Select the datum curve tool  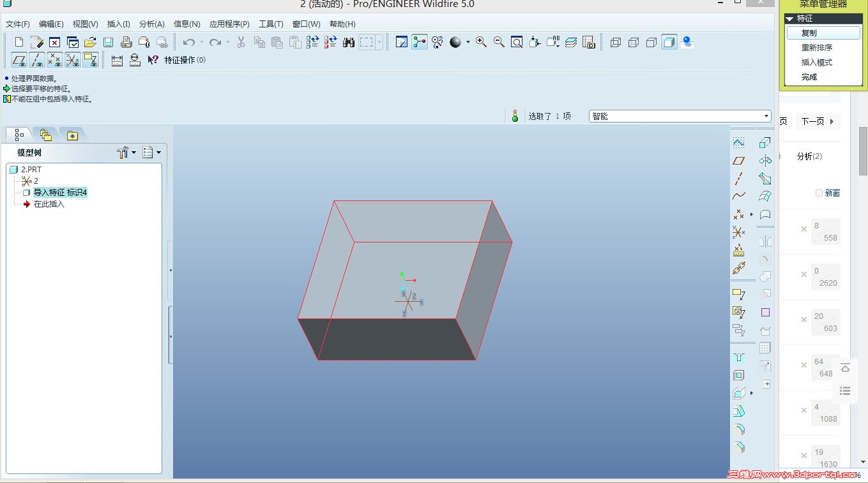[739, 196]
